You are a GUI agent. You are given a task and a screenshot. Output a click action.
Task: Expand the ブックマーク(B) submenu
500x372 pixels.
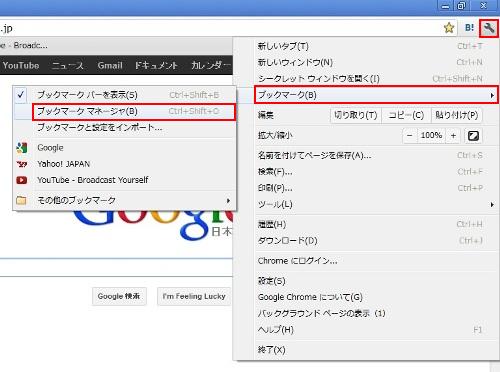[x=376, y=95]
